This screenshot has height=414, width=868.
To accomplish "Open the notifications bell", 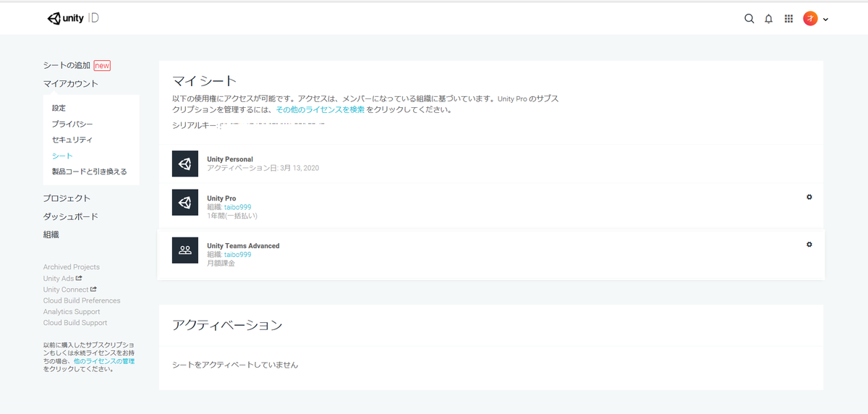I will tap(769, 19).
